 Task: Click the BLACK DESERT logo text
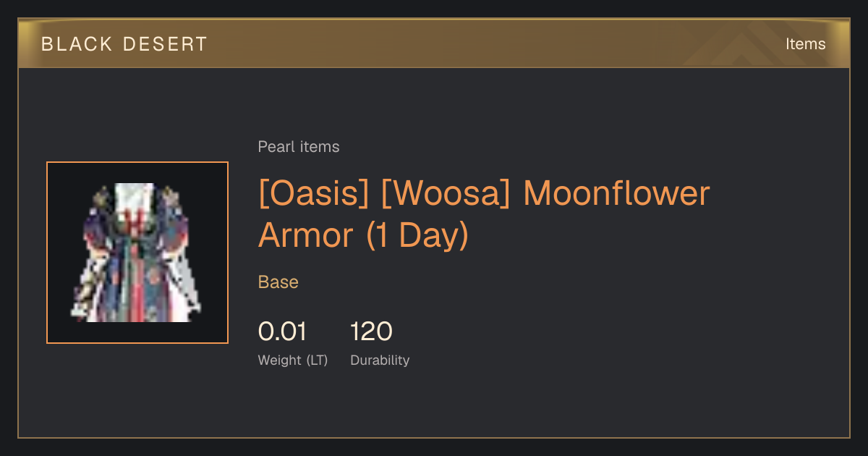pyautogui.click(x=124, y=44)
